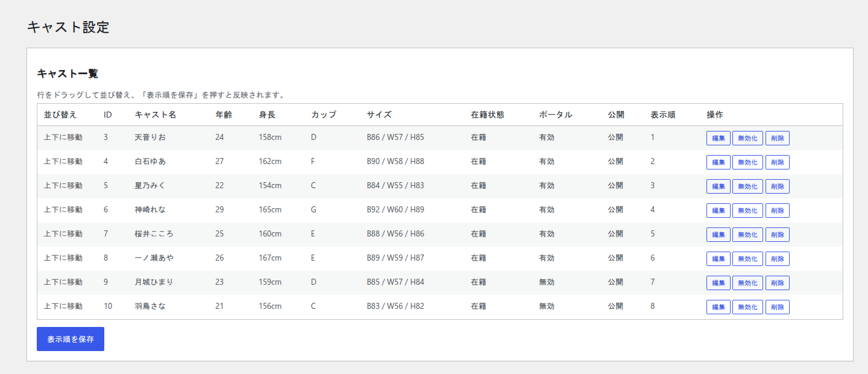Select cast name 一ノ瀬あや
The width and height of the screenshot is (868, 374).
coord(154,258)
